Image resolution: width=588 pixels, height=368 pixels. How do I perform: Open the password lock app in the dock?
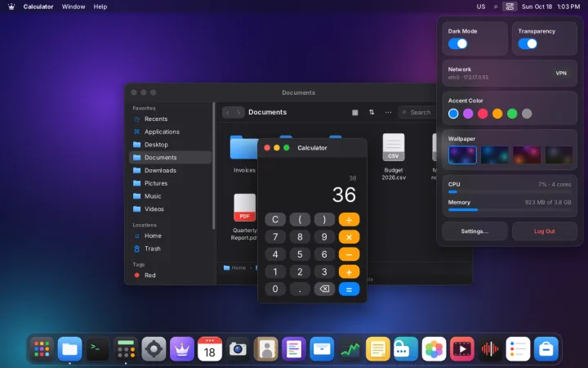406,349
